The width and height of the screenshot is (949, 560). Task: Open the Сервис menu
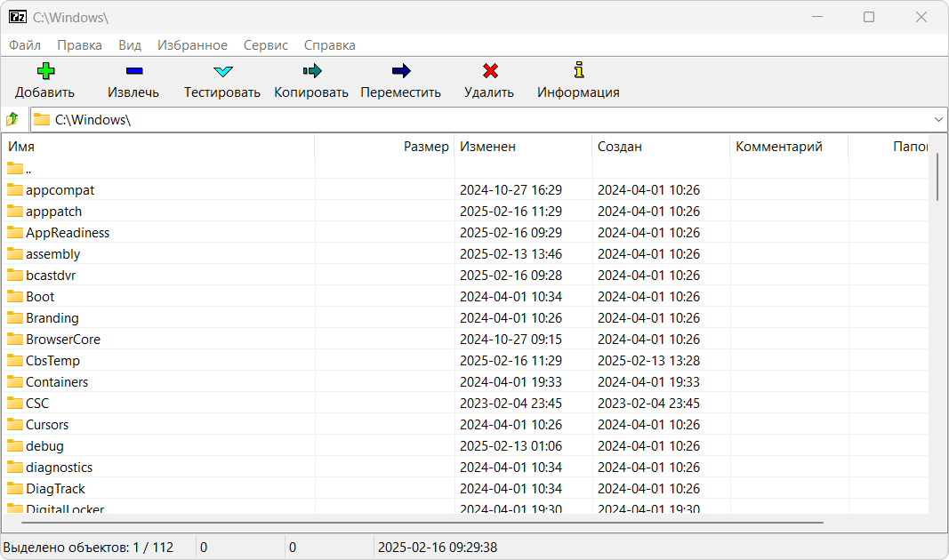coord(265,45)
